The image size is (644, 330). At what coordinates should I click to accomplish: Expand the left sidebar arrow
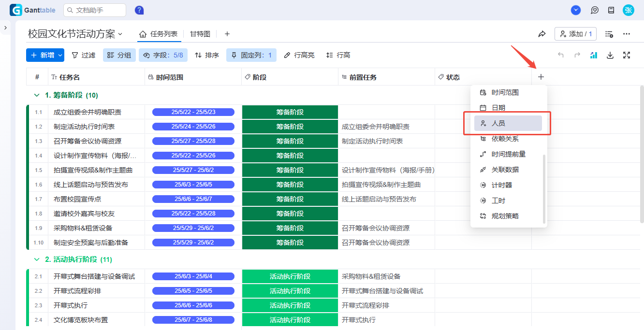pyautogui.click(x=5, y=28)
